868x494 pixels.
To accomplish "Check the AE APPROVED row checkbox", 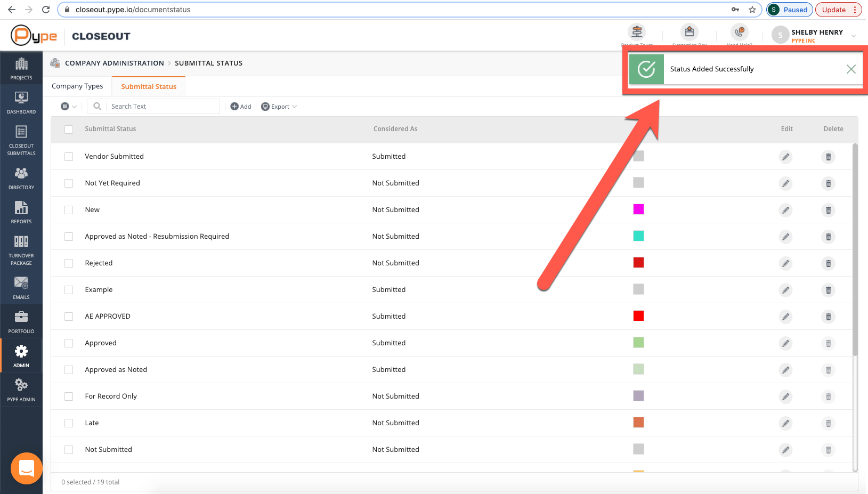I will (x=69, y=317).
